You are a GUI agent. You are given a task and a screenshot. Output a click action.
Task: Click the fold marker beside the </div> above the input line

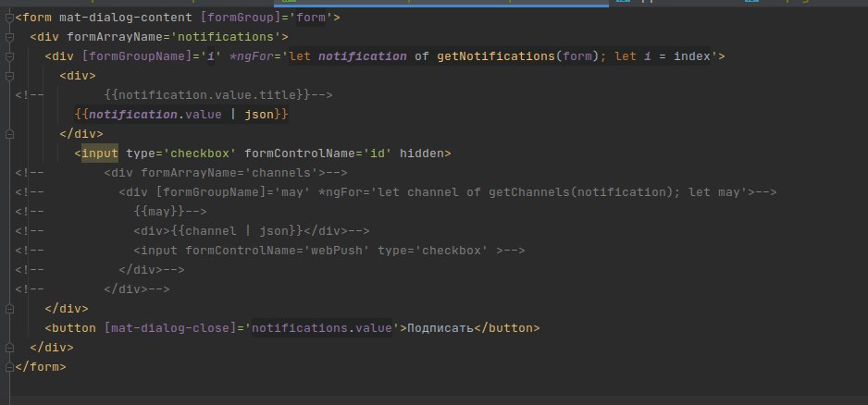(x=9, y=134)
